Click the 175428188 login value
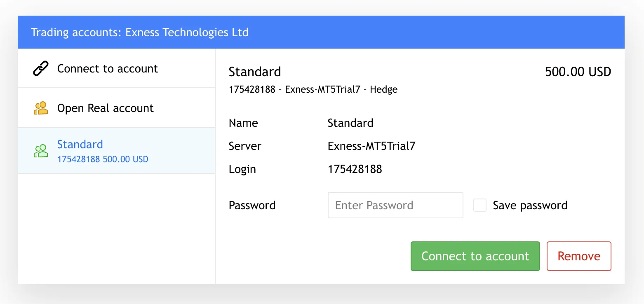Image resolution: width=644 pixels, height=304 pixels. 355,169
